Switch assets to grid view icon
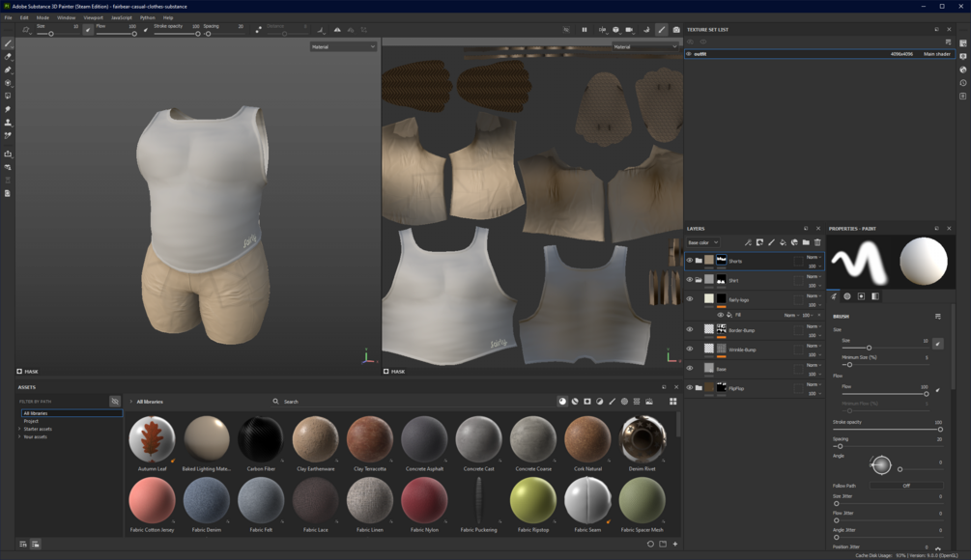 click(673, 402)
